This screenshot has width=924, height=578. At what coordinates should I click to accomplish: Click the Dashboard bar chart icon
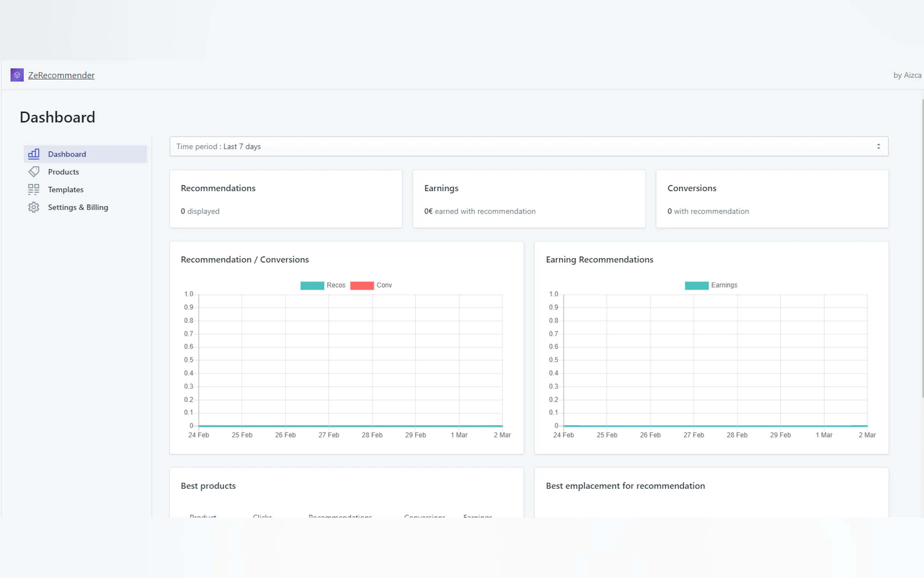tap(33, 154)
